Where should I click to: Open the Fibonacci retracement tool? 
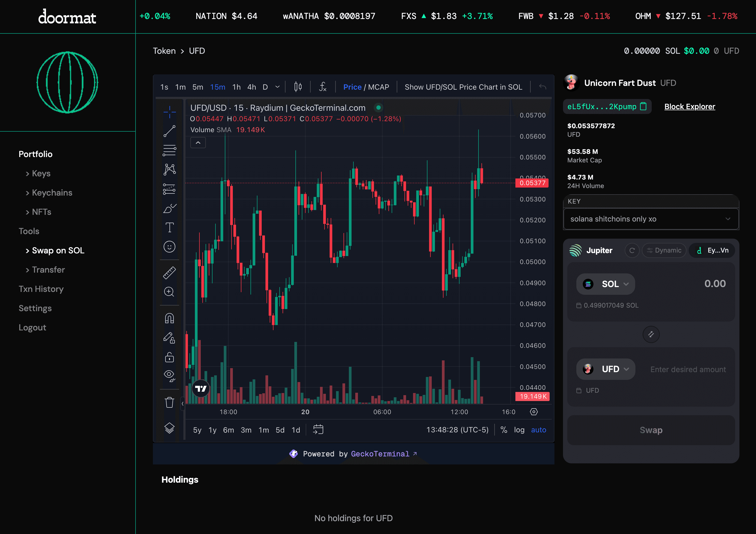[169, 150]
